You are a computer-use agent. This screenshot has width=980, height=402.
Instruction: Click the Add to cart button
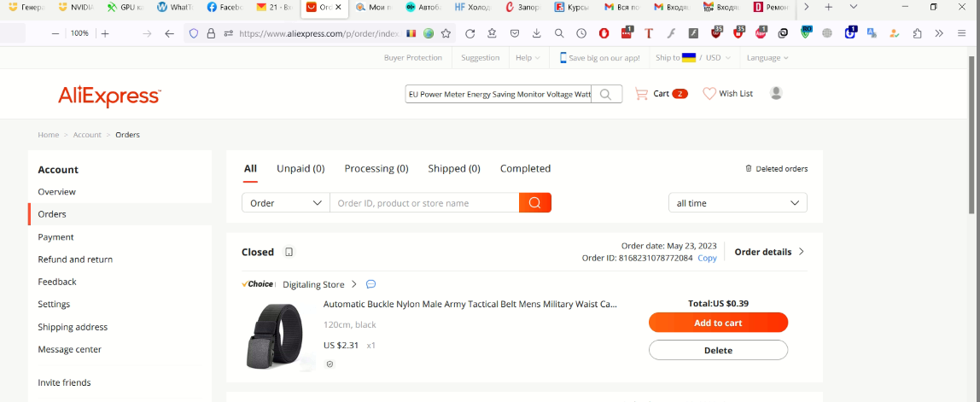(x=718, y=323)
